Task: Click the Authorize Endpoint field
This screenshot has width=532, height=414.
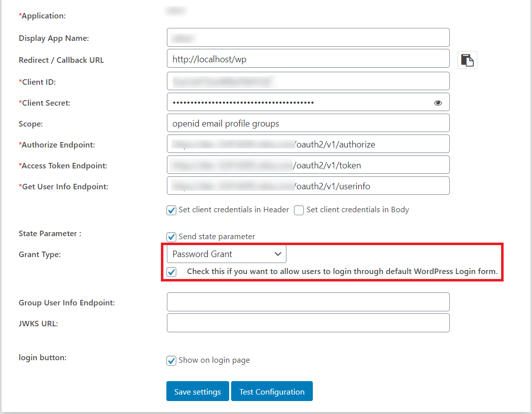Action: pyautogui.click(x=308, y=144)
